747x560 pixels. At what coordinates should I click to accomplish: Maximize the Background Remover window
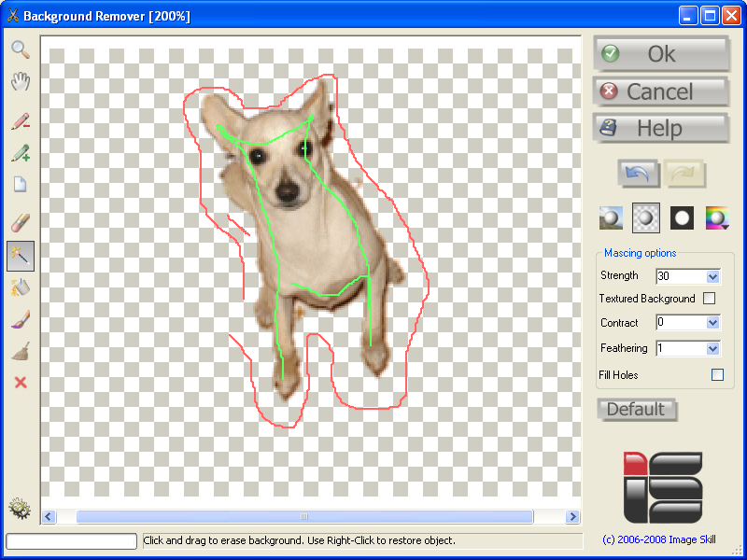click(710, 16)
